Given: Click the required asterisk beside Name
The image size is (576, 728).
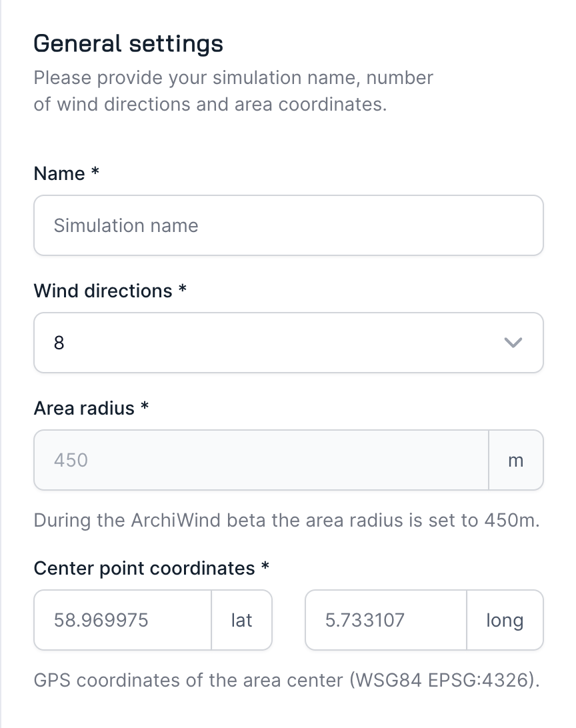Looking at the screenshot, I should point(95,173).
